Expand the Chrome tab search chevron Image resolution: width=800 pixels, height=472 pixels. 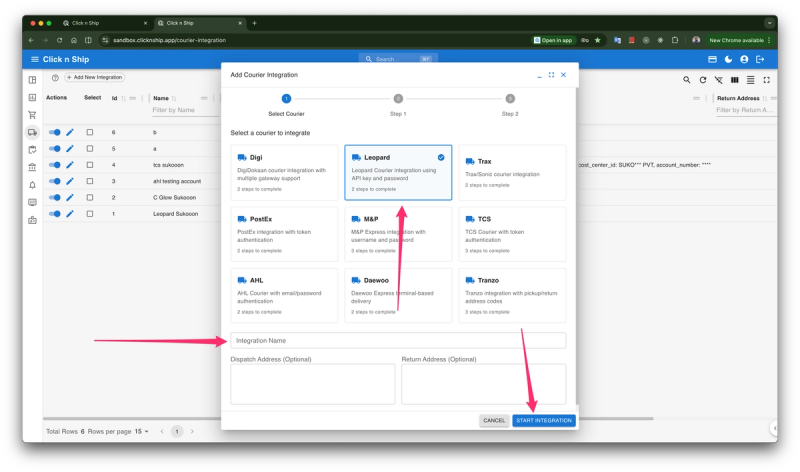tap(769, 23)
